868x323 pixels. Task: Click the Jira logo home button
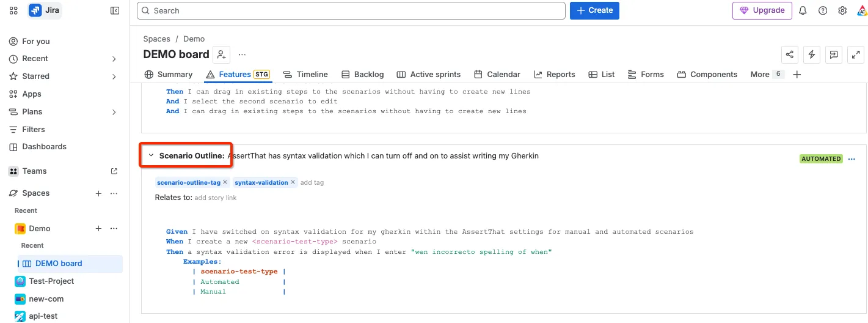(x=45, y=10)
